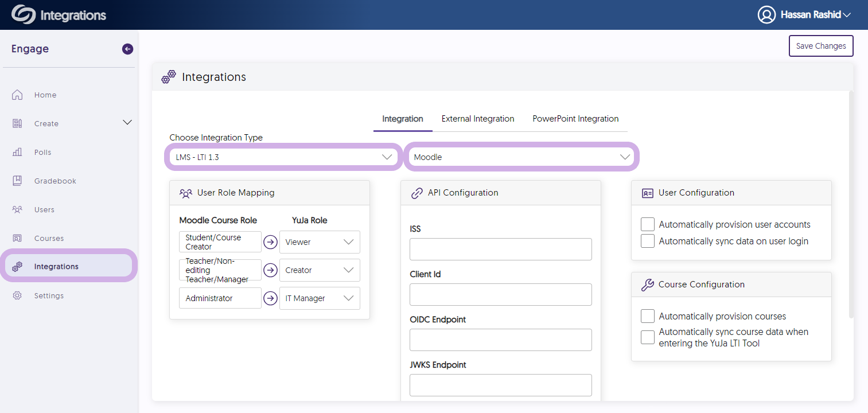Viewport: 868px width, 413px height.
Task: Open Polls from the sidebar
Action: 42,153
